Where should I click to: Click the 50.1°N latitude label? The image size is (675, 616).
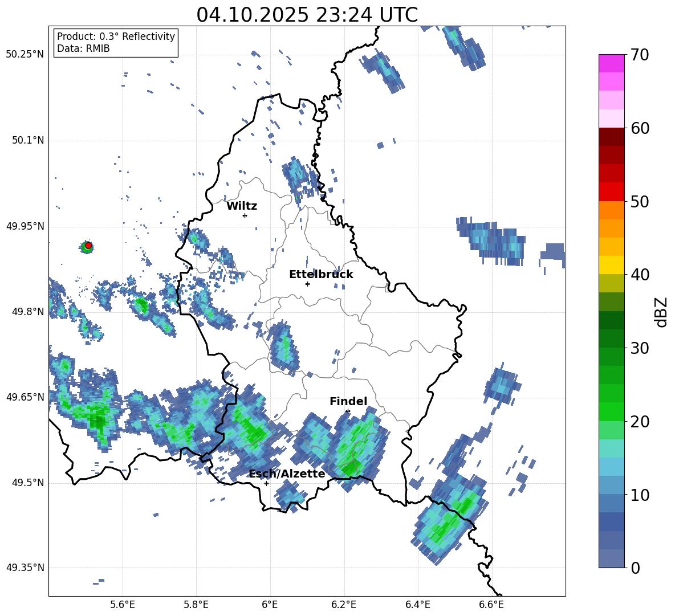point(28,140)
